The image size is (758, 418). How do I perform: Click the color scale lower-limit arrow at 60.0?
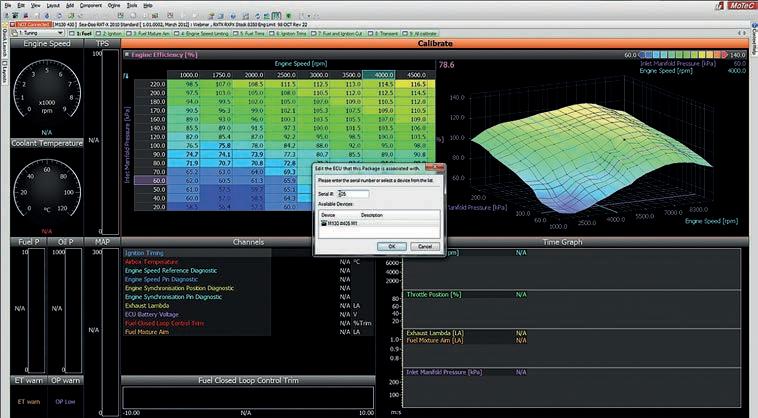pos(642,55)
